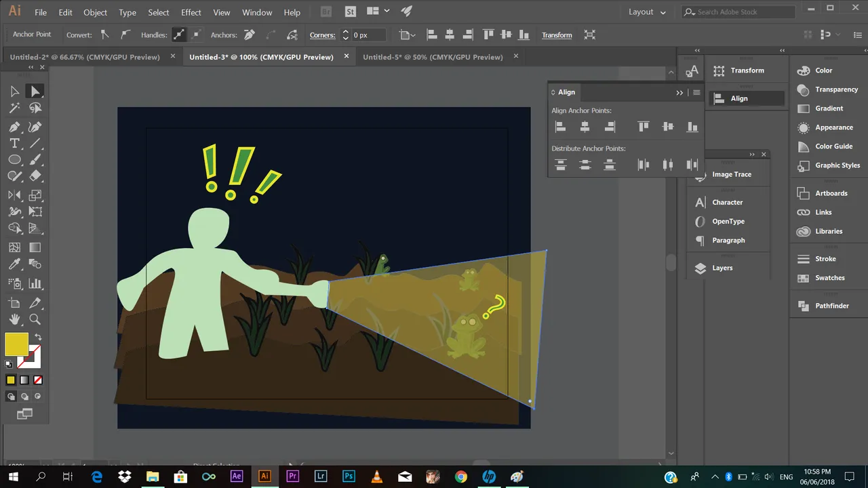Open the Align To dropdown in control bar

point(408,35)
